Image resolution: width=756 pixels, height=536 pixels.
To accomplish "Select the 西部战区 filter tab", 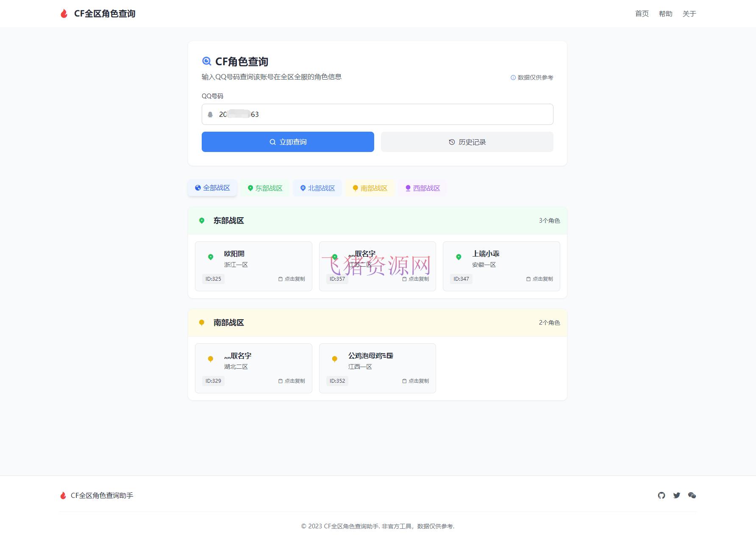I will click(x=422, y=188).
